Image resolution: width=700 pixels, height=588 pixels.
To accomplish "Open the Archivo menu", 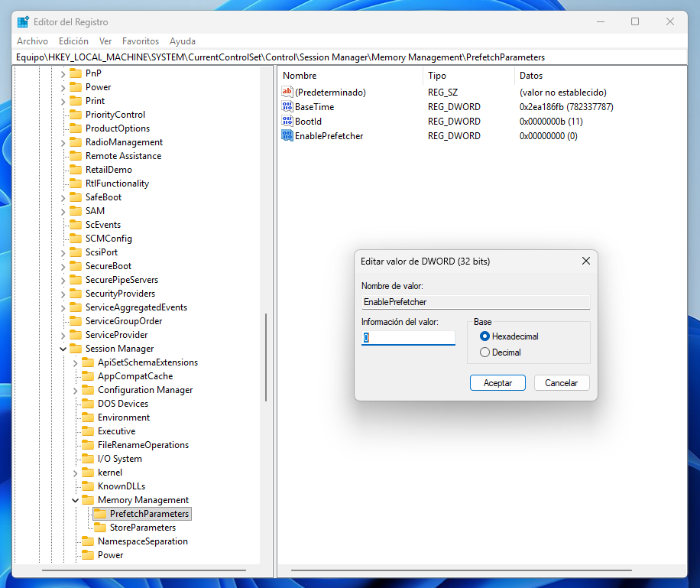I will click(x=32, y=41).
